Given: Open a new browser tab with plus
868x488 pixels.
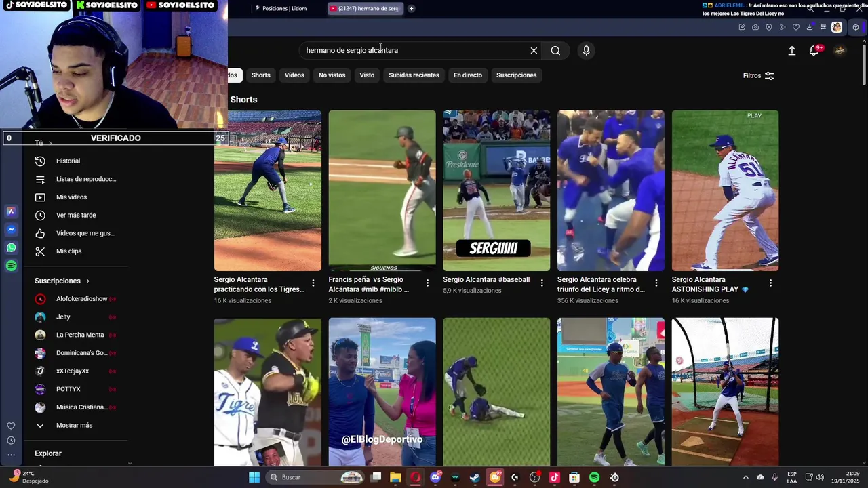Looking at the screenshot, I should tap(411, 9).
